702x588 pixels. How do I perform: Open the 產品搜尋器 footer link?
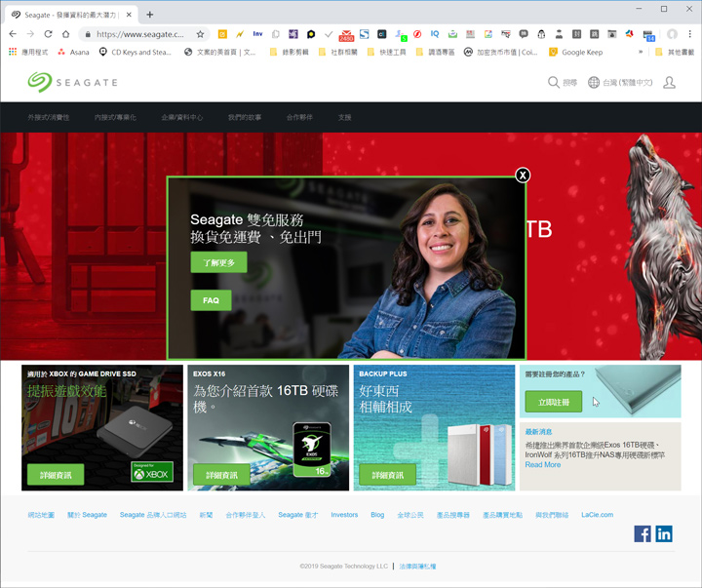pyautogui.click(x=453, y=515)
